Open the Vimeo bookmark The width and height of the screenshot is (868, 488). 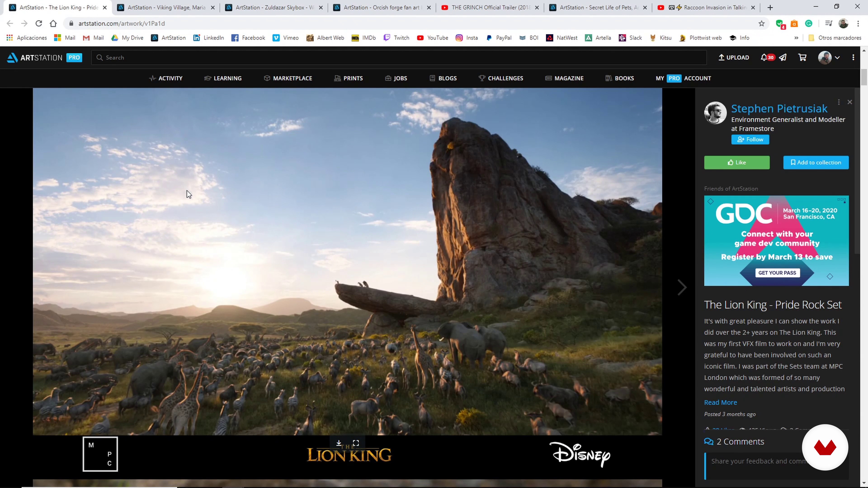[x=286, y=38]
